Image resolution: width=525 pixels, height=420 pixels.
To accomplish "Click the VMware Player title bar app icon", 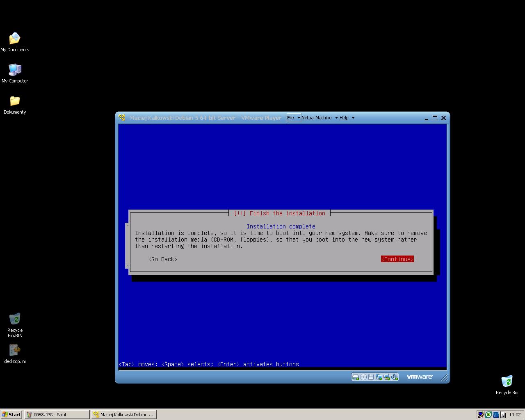I will (x=122, y=118).
